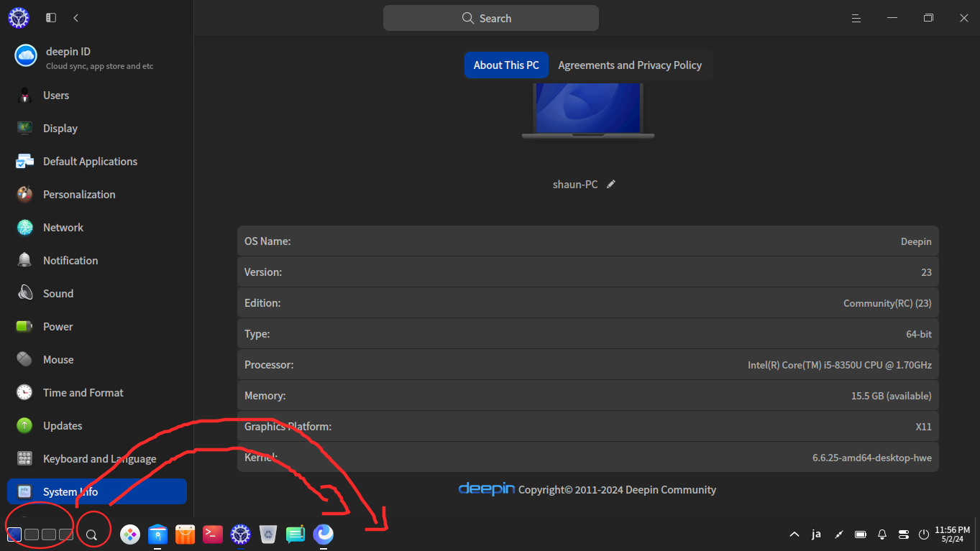Open the blue swirl browser in dock
Screen dimensions: 980x551
(x=324, y=534)
